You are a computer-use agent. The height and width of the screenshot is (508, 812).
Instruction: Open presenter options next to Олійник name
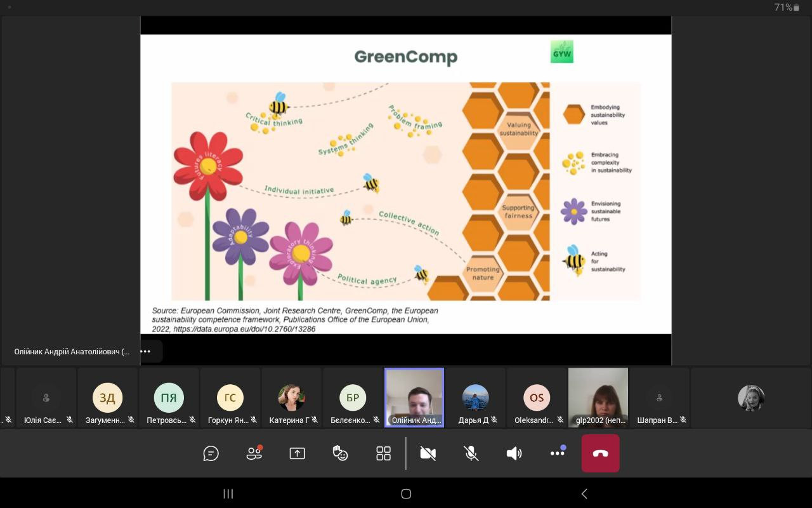click(145, 351)
